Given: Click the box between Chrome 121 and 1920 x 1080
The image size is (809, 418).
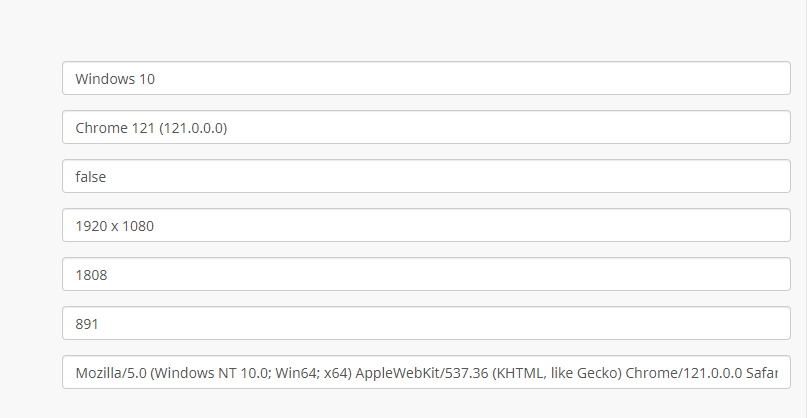Looking at the screenshot, I should (x=426, y=176).
